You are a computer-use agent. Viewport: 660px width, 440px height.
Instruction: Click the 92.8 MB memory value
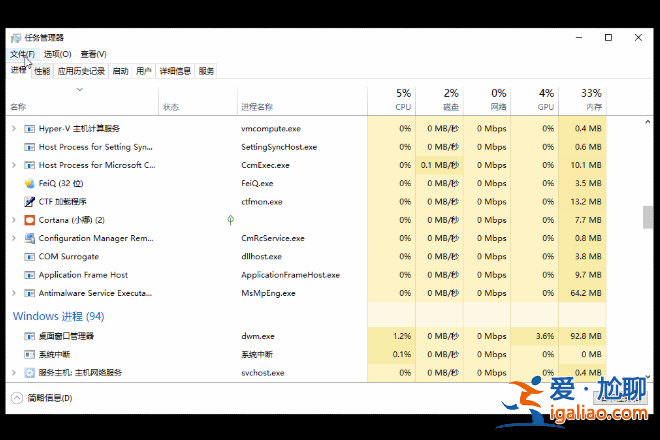[586, 336]
